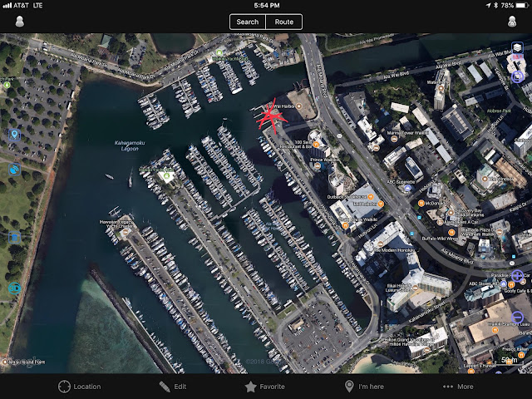The image size is (532, 399).
Task: Select the 100 Sails Restaurant marker
Action: [316, 145]
